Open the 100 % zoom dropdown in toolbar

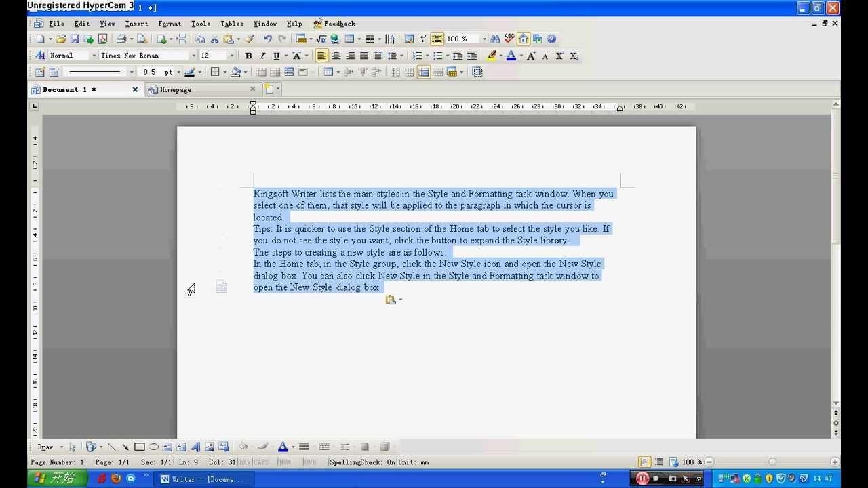point(484,39)
